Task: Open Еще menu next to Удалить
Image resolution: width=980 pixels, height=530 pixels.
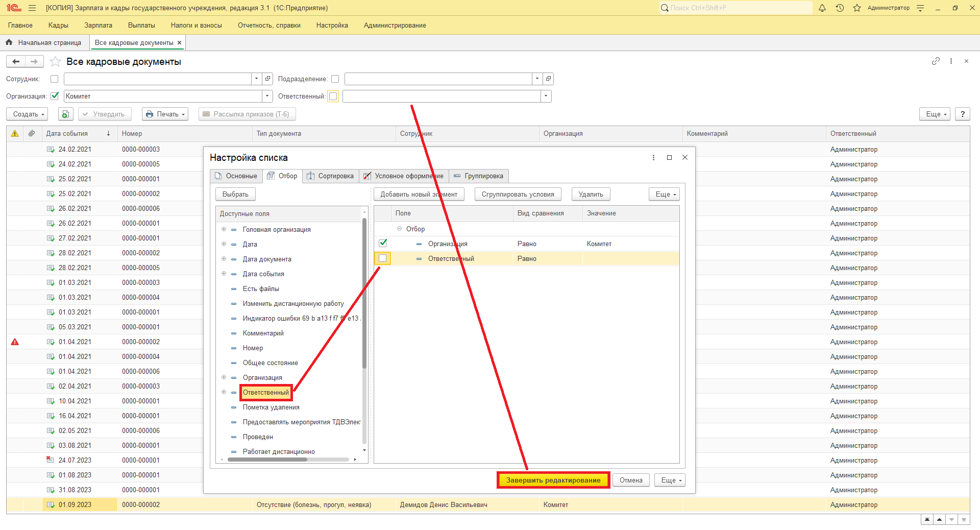Action: (664, 195)
